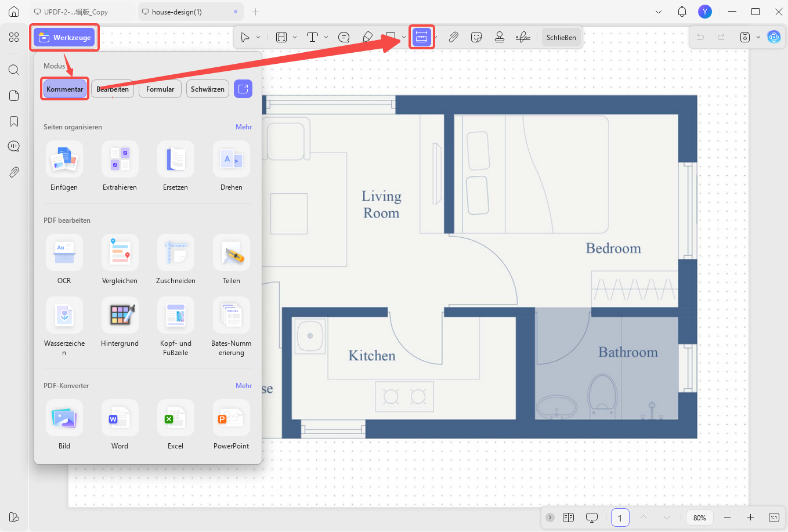Go to the home screen
Viewport: 788px width, 532px height.
click(14, 12)
